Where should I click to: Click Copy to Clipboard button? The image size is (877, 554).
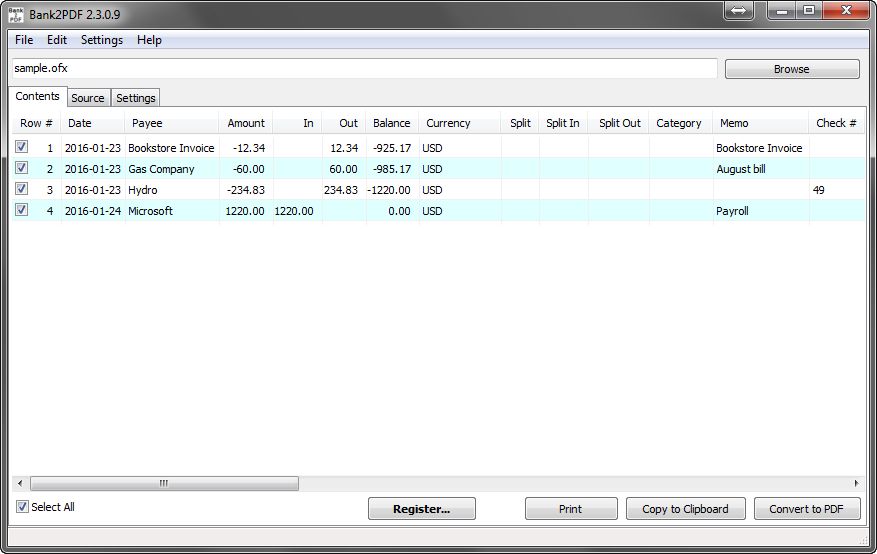coord(686,509)
